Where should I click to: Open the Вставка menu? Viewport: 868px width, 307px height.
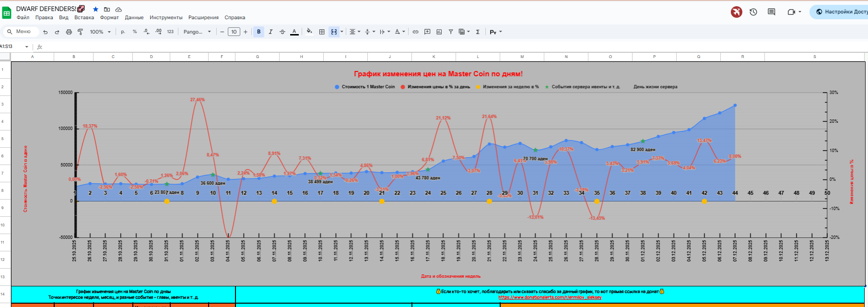[84, 17]
